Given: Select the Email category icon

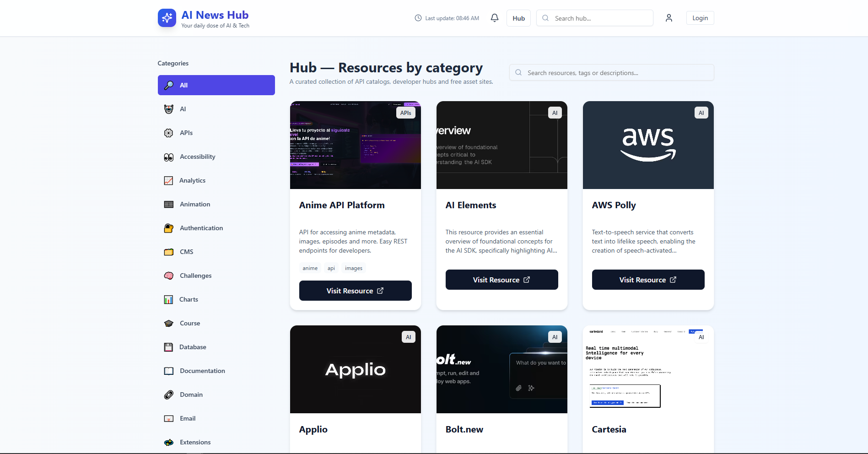Looking at the screenshot, I should (x=168, y=418).
